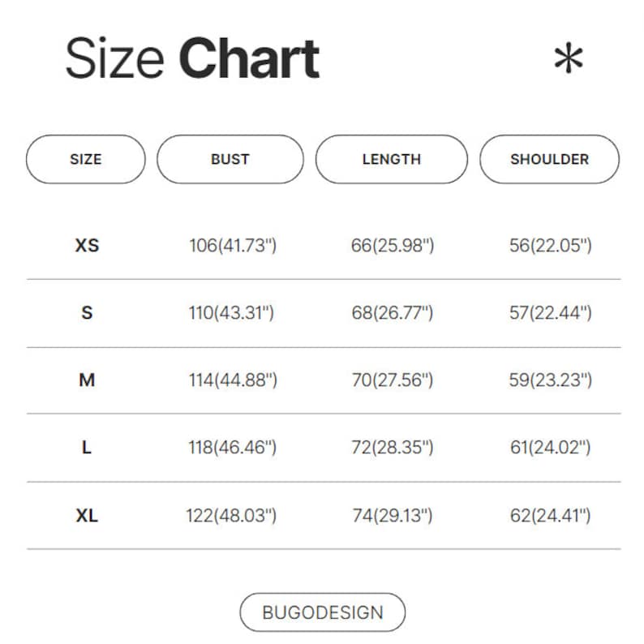Click the BUGODESIGN brand button
This screenshot has height=644, width=644.
coord(322,612)
